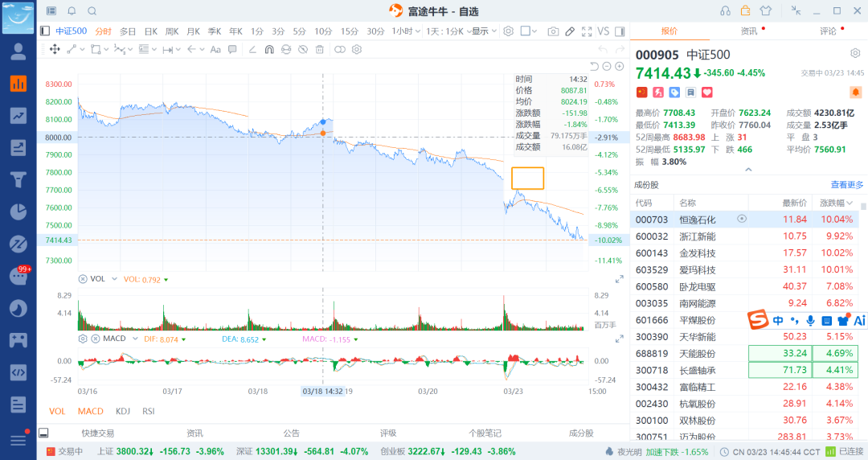
Task: Select the text annotation Aa tool
Action: pyautogui.click(x=215, y=49)
